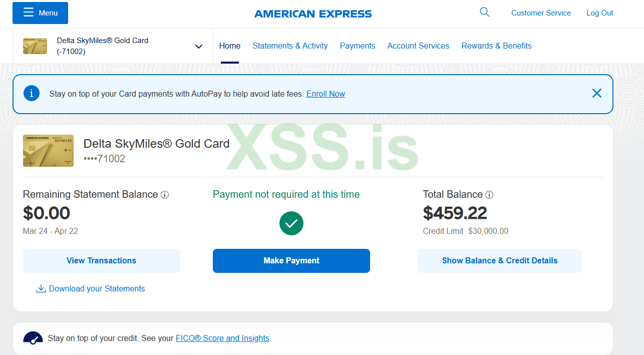Click the American Express logo
The image size is (644, 355).
point(313,14)
